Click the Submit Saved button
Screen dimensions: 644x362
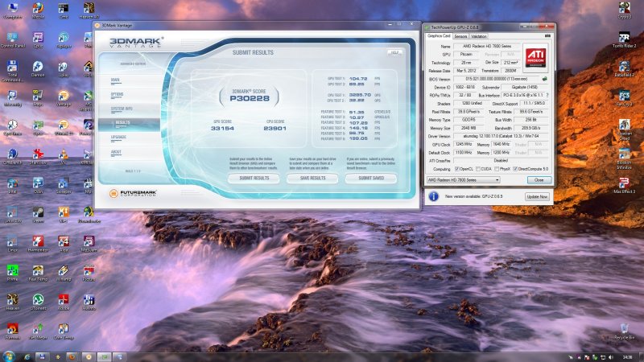click(371, 178)
